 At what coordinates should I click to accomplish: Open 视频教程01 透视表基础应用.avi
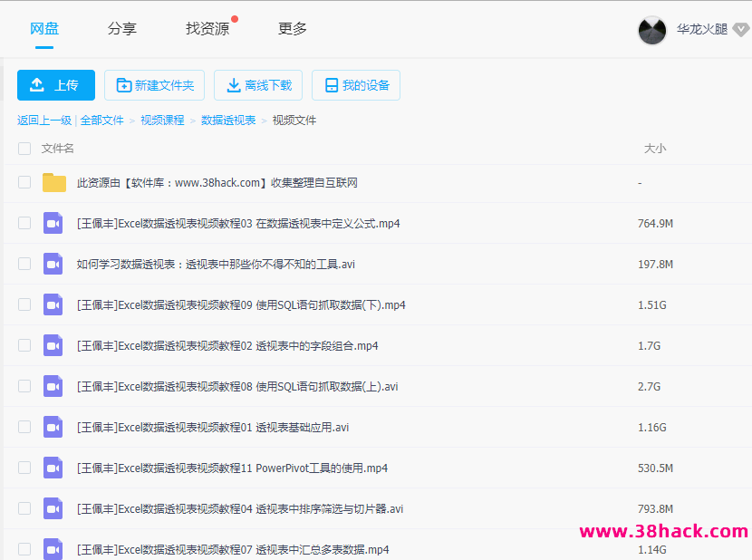click(213, 428)
